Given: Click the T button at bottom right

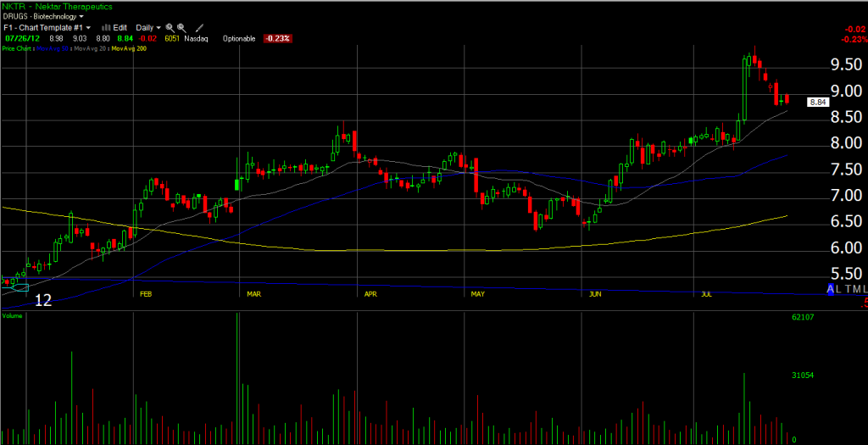Looking at the screenshot, I should [x=848, y=290].
